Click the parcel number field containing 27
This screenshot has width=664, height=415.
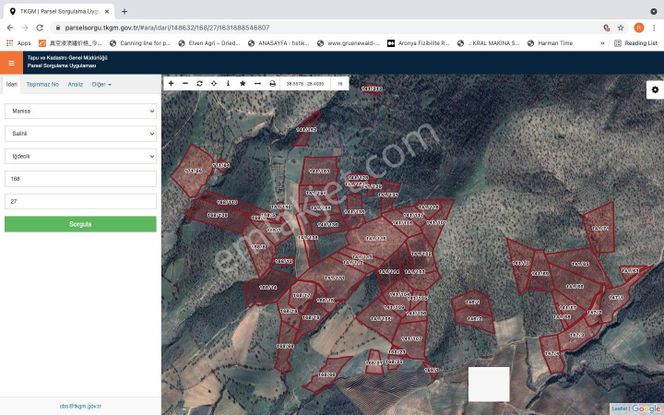[80, 201]
